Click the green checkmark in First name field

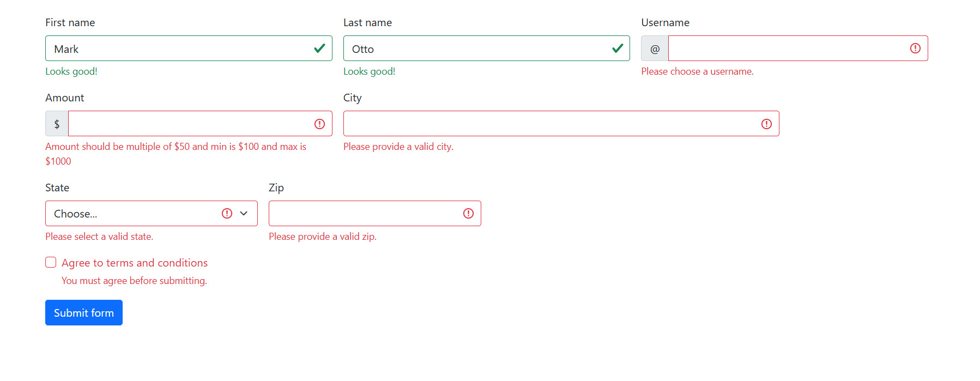click(x=319, y=49)
